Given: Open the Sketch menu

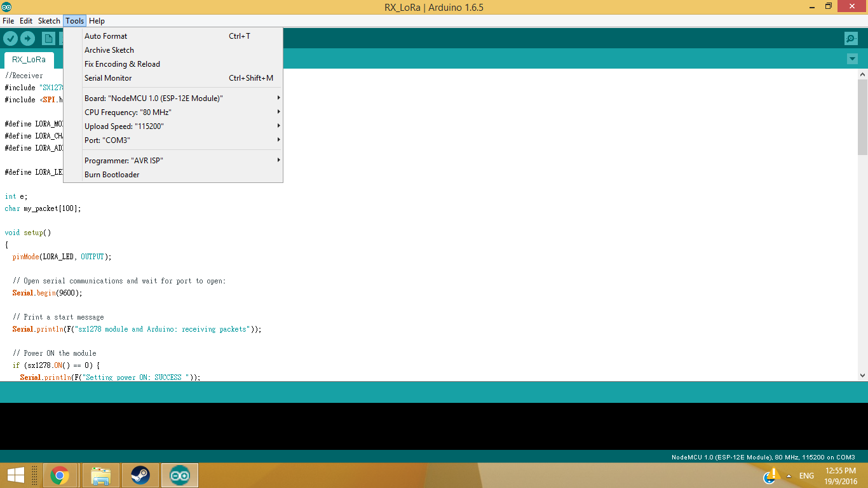Looking at the screenshot, I should point(49,20).
